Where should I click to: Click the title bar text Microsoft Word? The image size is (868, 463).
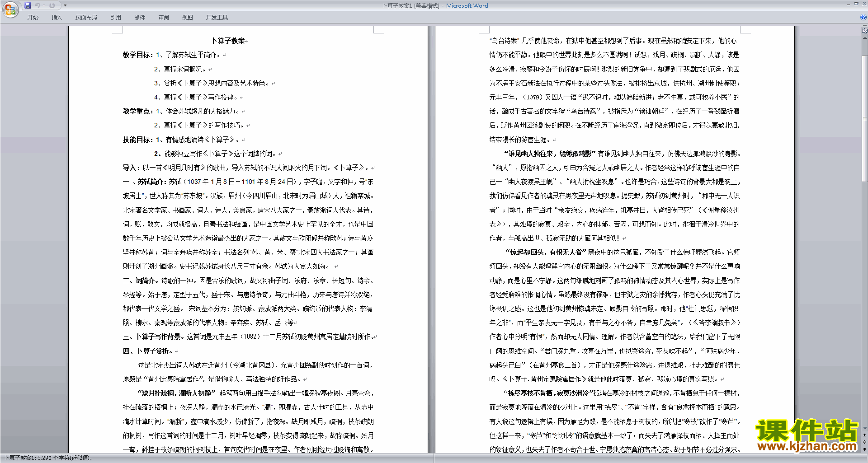(x=467, y=5)
